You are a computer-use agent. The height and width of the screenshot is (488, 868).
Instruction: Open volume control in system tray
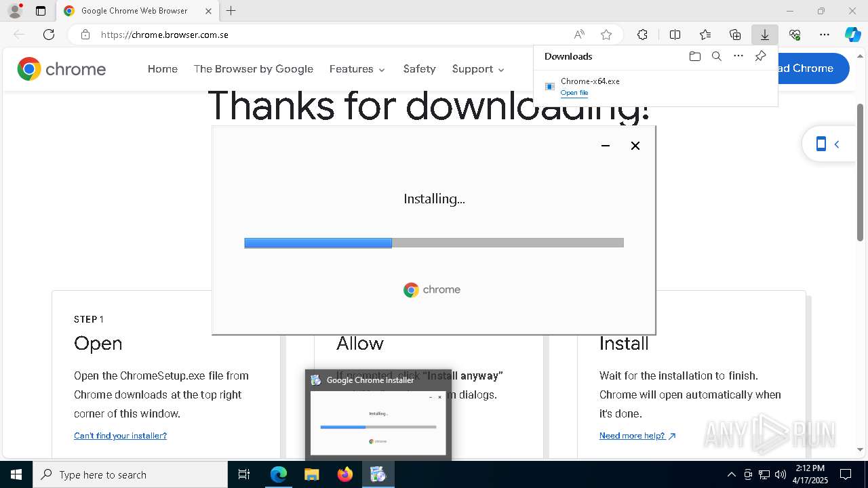(781, 474)
